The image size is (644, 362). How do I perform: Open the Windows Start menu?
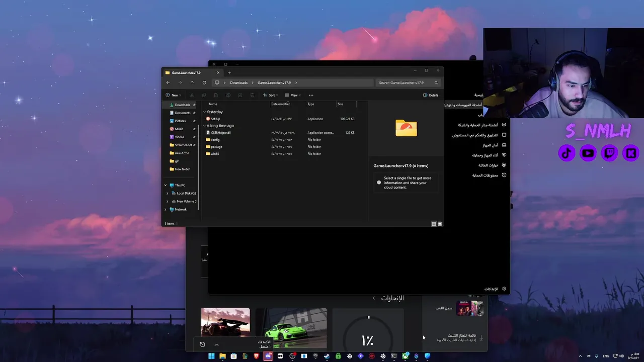click(211, 356)
